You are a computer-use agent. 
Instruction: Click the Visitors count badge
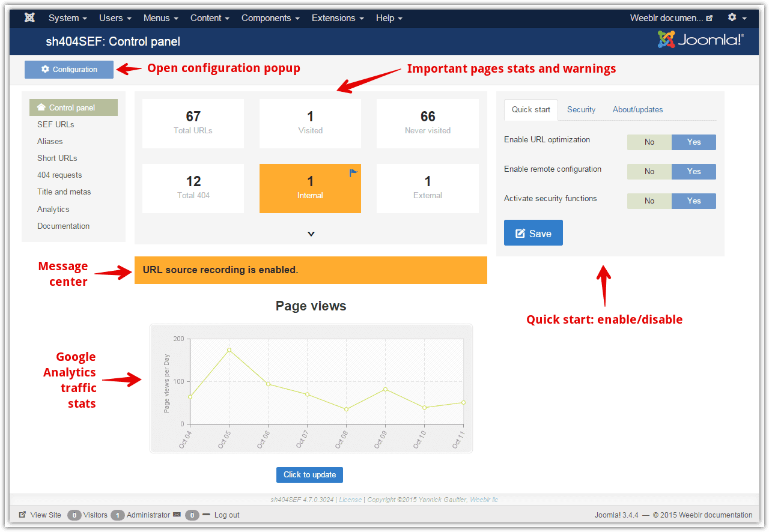74,515
